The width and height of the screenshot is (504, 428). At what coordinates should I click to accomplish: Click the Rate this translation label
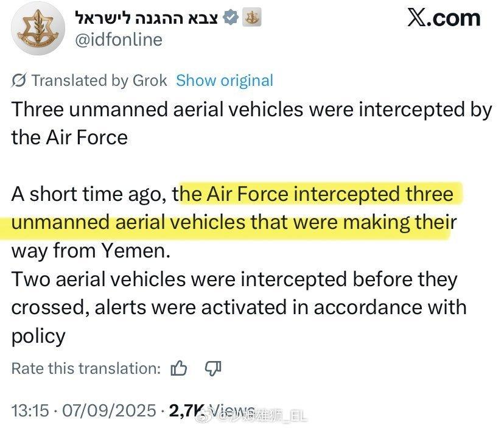tap(86, 368)
